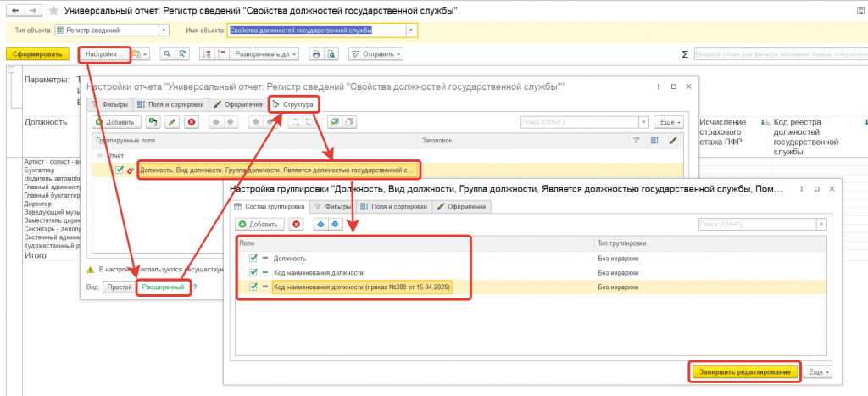Viewport: 868px width, 396px height.
Task: Click the Sigma sum icon
Action: (x=685, y=54)
